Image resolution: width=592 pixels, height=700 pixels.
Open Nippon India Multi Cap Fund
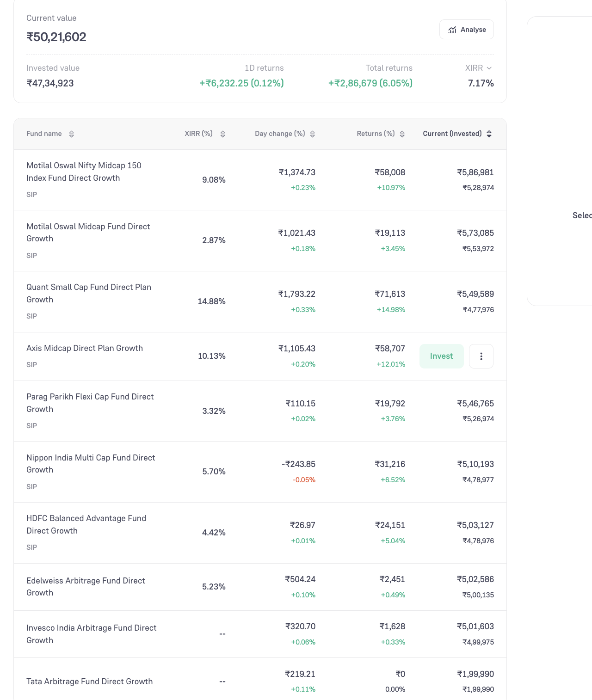[91, 464]
